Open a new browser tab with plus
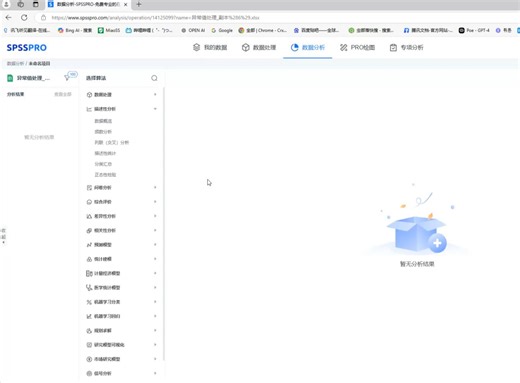Viewport: 520px width, 383px height. pyautogui.click(x=139, y=4)
